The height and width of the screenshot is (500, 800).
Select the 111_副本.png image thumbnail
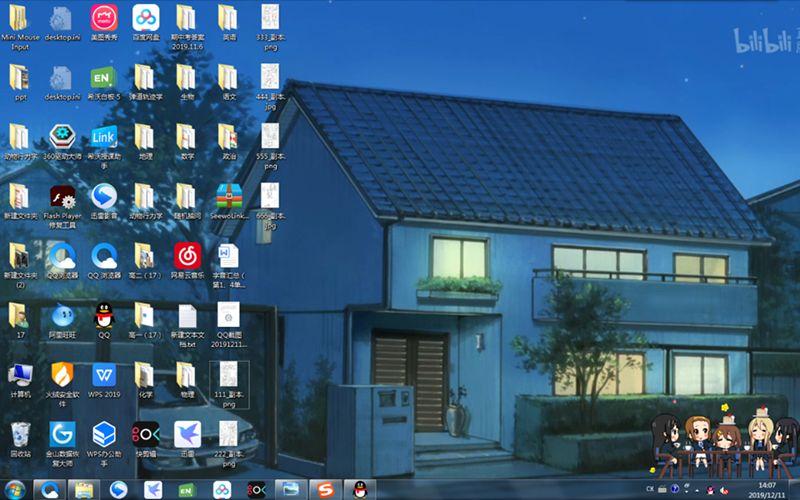click(229, 376)
